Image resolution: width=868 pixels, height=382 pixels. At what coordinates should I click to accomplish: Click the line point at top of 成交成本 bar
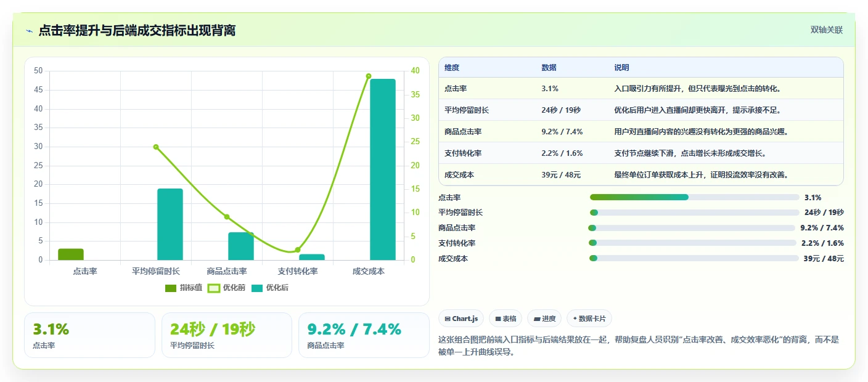coord(369,76)
